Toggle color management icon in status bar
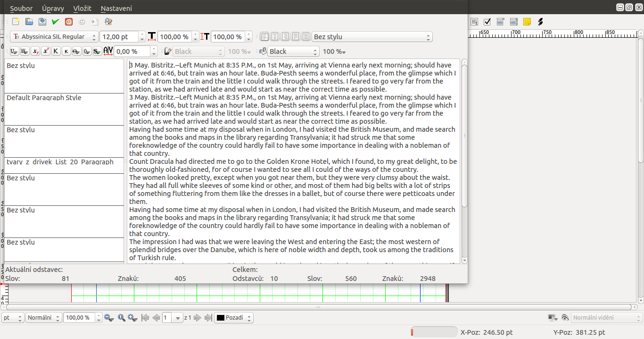The height and width of the screenshot is (339, 644). tap(553, 318)
